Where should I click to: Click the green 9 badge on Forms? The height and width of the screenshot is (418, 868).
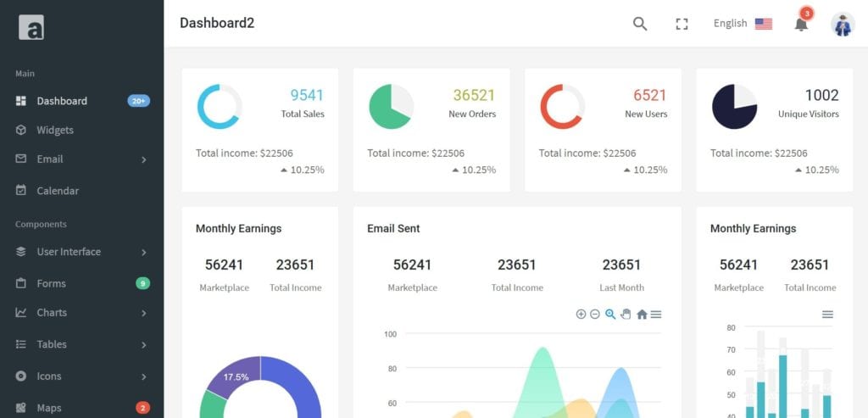pos(142,283)
